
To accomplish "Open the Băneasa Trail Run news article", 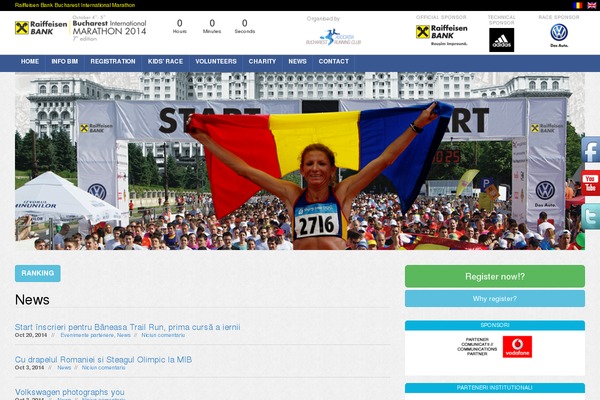I will click(127, 327).
